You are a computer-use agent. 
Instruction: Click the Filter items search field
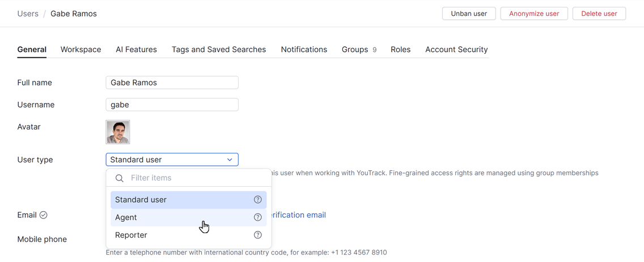[193, 178]
